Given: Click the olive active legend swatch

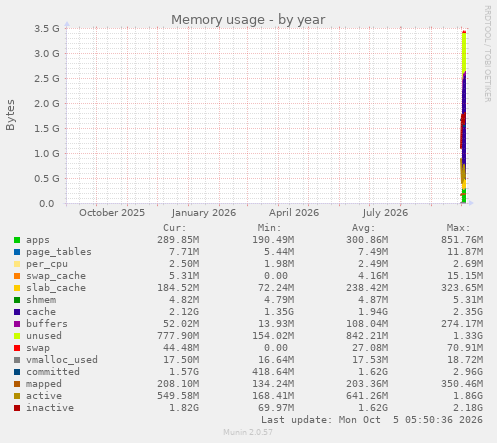Looking at the screenshot, I should [17, 396].
